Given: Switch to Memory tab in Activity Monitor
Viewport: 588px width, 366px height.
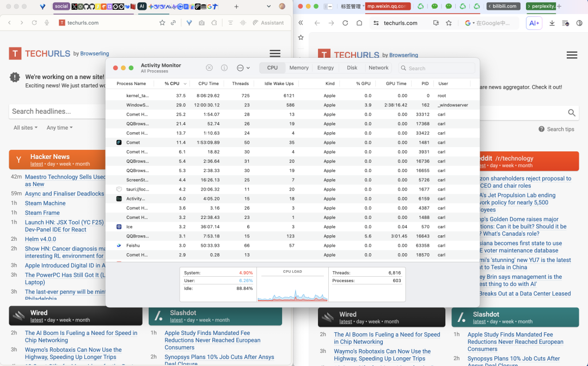Looking at the screenshot, I should coord(299,68).
